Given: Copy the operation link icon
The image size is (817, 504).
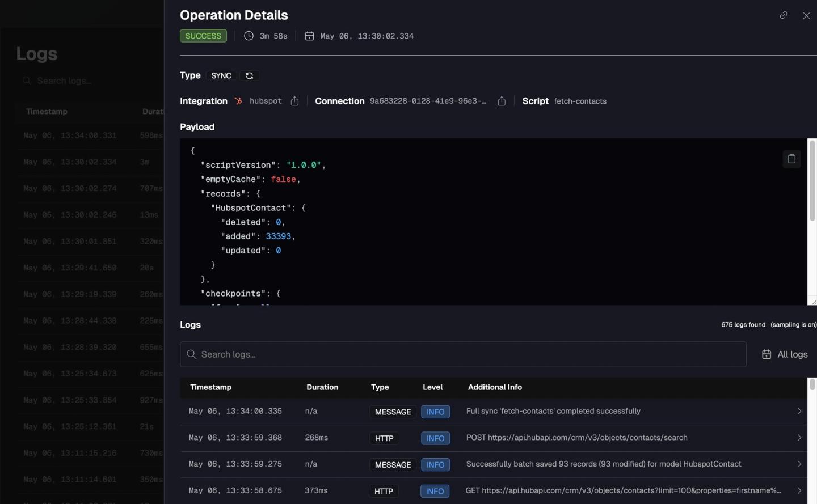Looking at the screenshot, I should tap(784, 15).
